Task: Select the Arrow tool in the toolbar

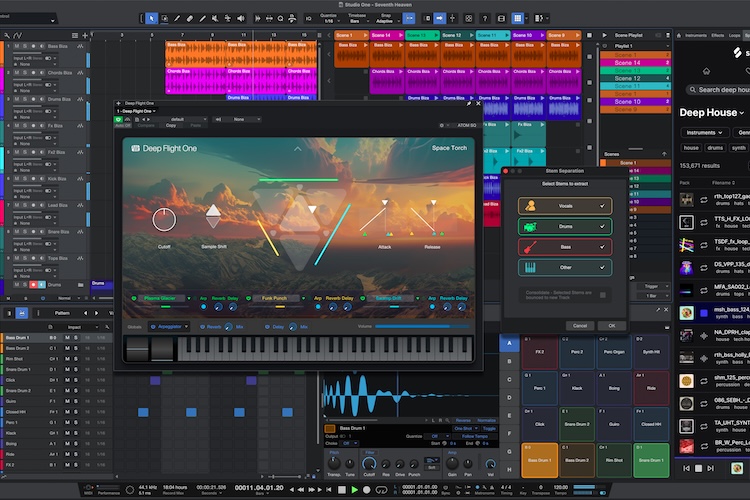Action: click(x=152, y=19)
